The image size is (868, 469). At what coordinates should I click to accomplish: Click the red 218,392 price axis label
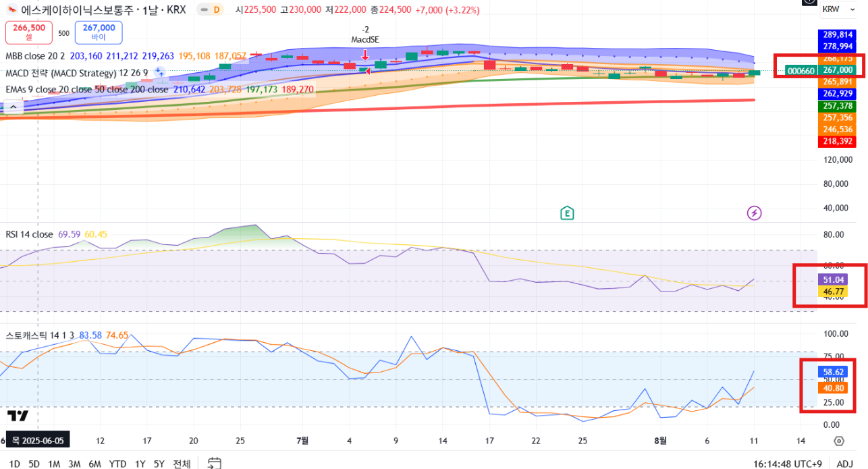[837, 141]
